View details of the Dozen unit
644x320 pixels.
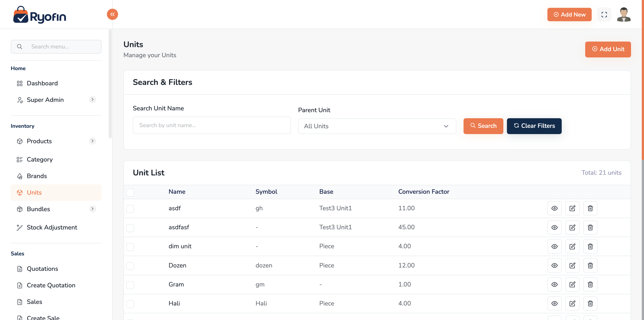[x=554, y=265]
